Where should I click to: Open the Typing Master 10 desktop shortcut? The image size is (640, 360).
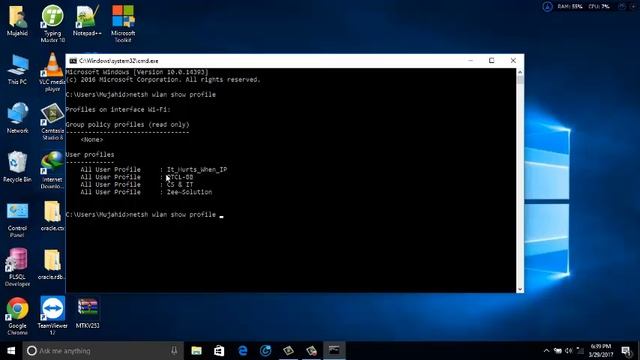(x=53, y=24)
